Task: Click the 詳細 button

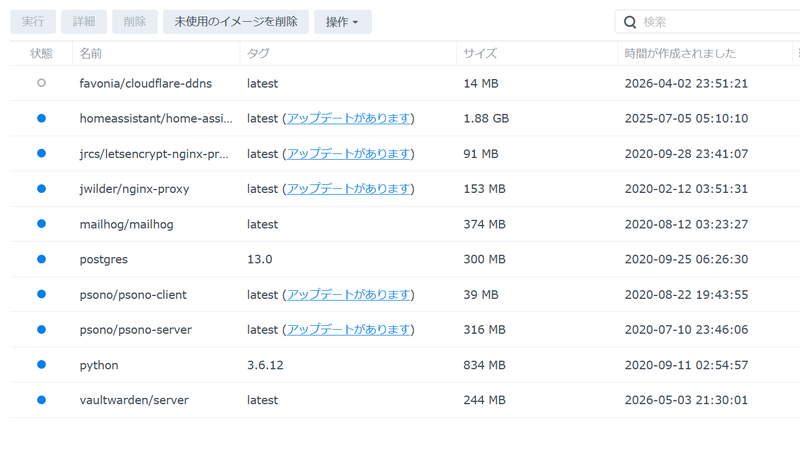Action: tap(84, 22)
